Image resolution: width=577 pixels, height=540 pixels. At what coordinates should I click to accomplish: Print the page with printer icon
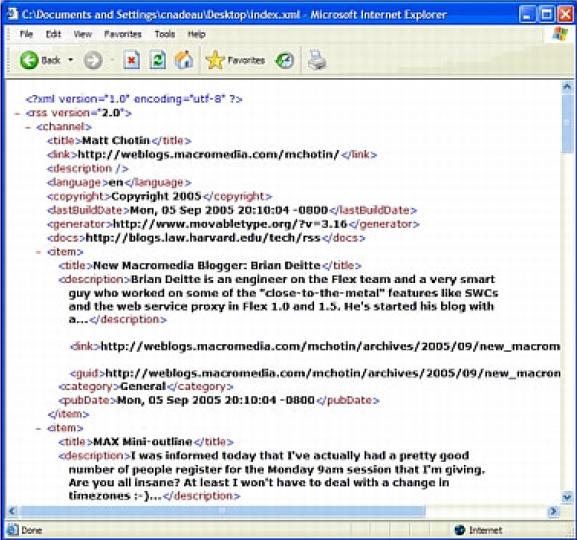click(x=317, y=60)
